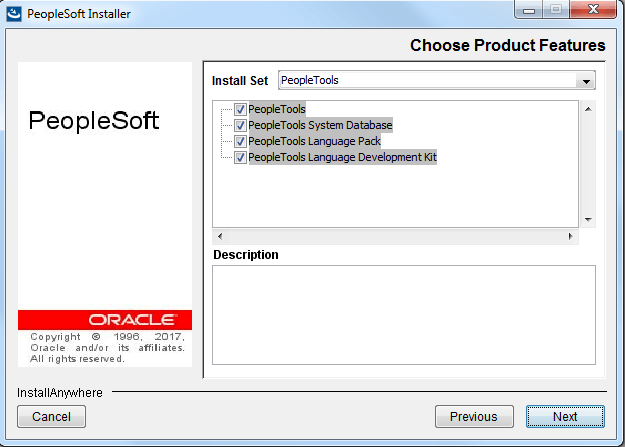Toggle PeopleTools Language Pack checkbox
Image resolution: width=625 pixels, height=447 pixels.
point(240,141)
